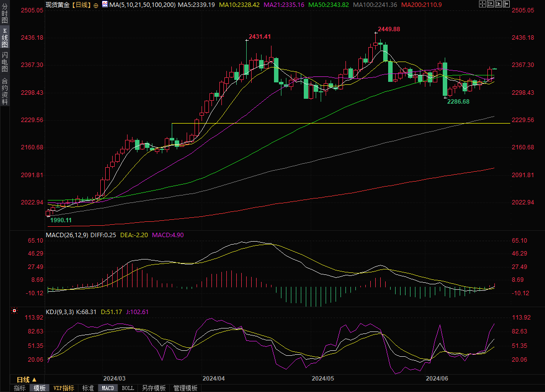Open the 闪电图 sidebar tab

pos(5,62)
